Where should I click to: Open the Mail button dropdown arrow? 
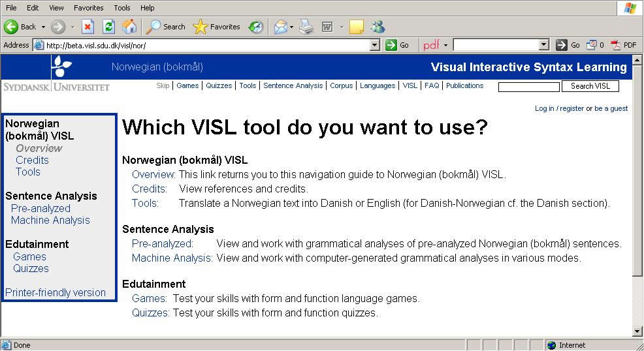click(292, 27)
